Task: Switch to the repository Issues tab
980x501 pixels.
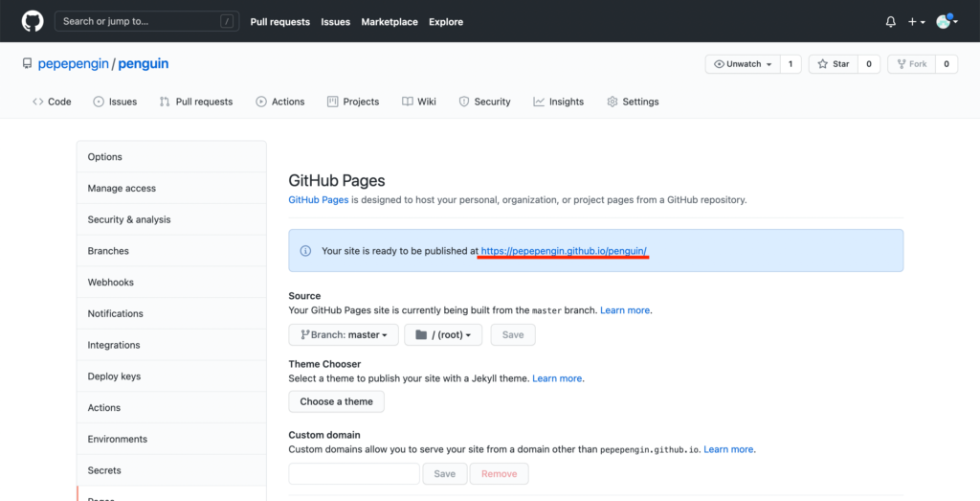Action: (115, 102)
